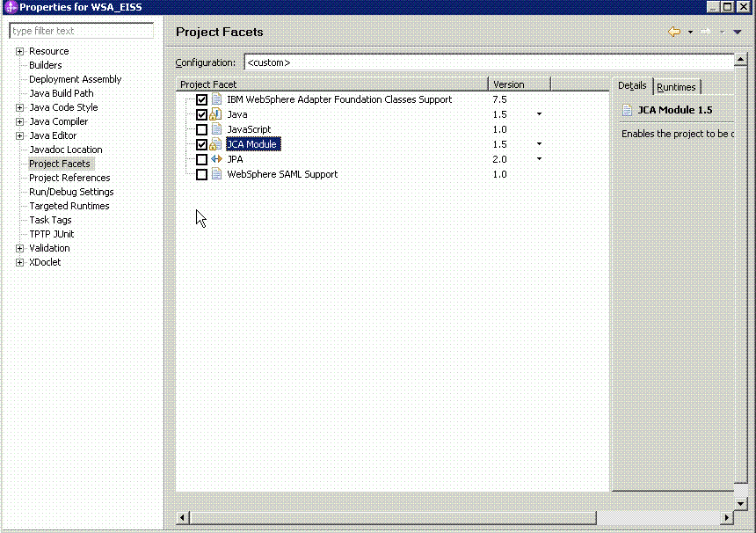Select Task Tags page
Screen dimensions: 756x533
pos(50,220)
